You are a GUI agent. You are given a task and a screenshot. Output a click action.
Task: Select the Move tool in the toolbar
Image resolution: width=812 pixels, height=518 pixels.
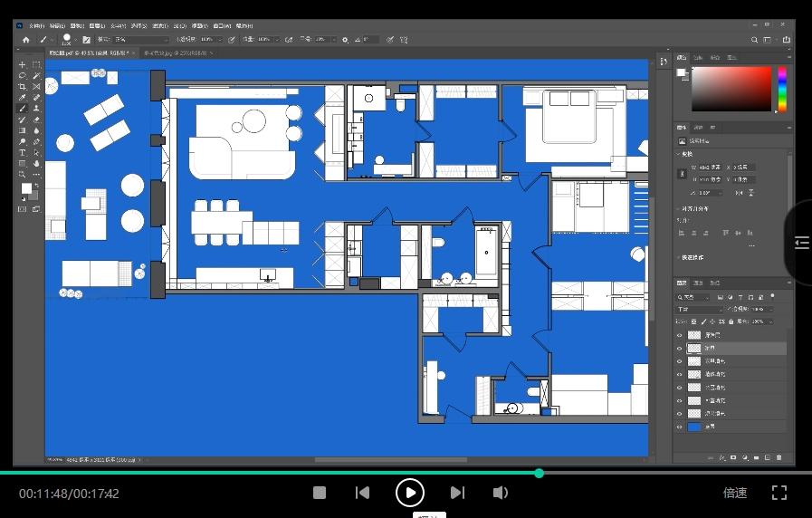tap(23, 65)
